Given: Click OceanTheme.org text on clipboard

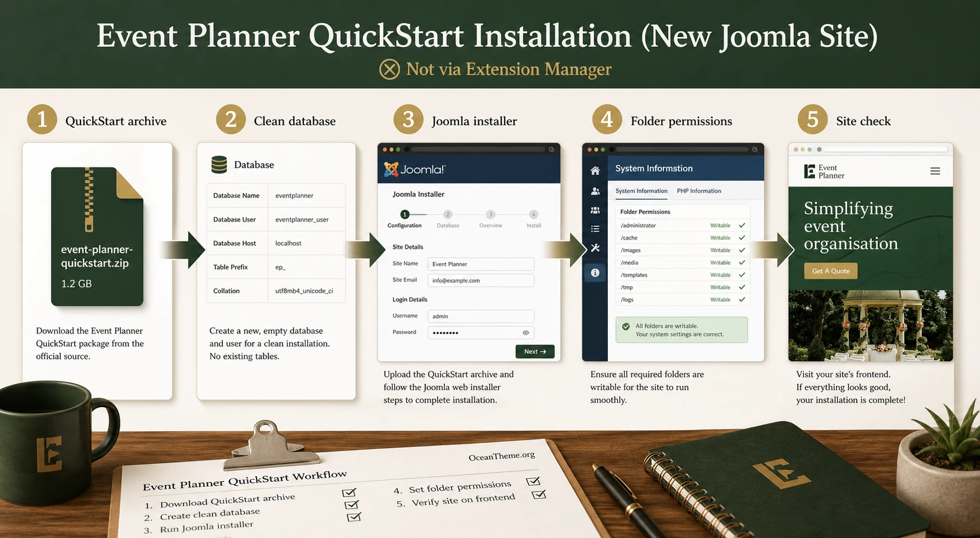Looking at the screenshot, I should 502,456.
